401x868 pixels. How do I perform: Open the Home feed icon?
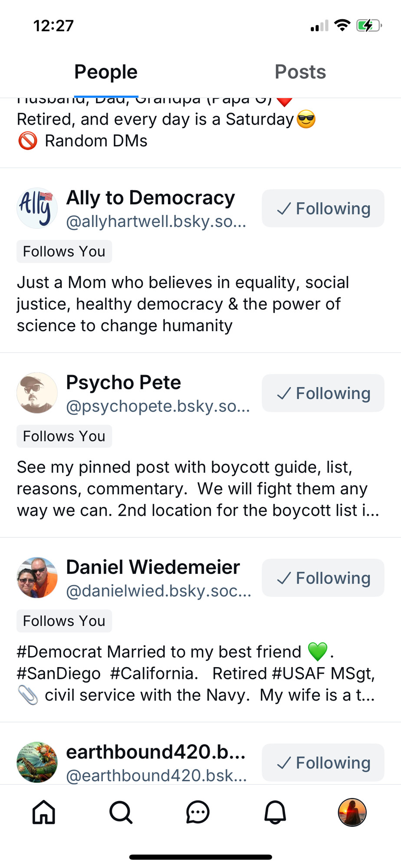(x=44, y=812)
